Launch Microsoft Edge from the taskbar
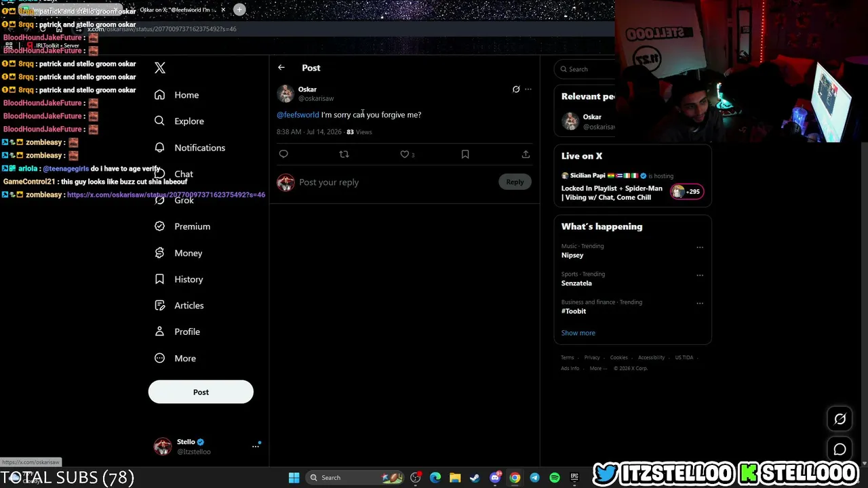Screen dimensions: 868x488 [435, 478]
